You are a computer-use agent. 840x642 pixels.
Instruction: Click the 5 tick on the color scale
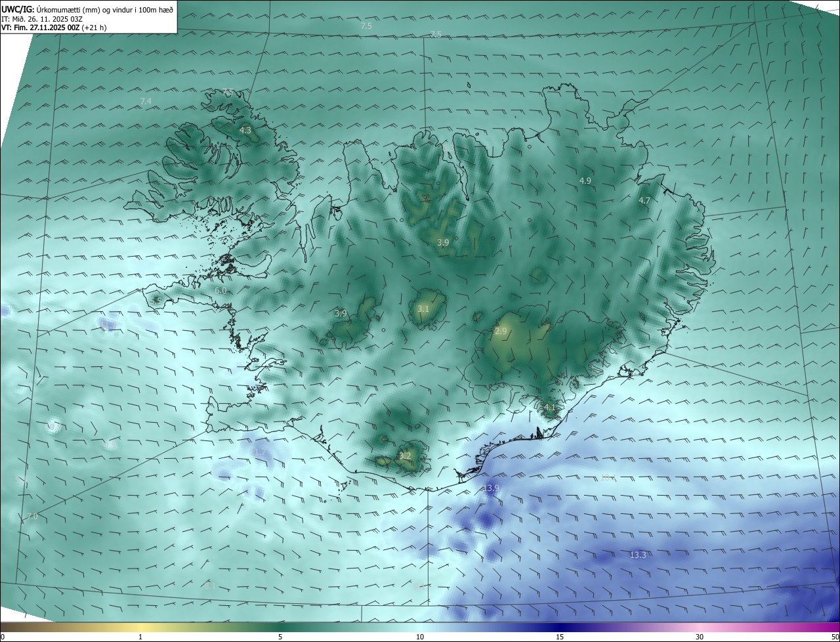pos(280,637)
